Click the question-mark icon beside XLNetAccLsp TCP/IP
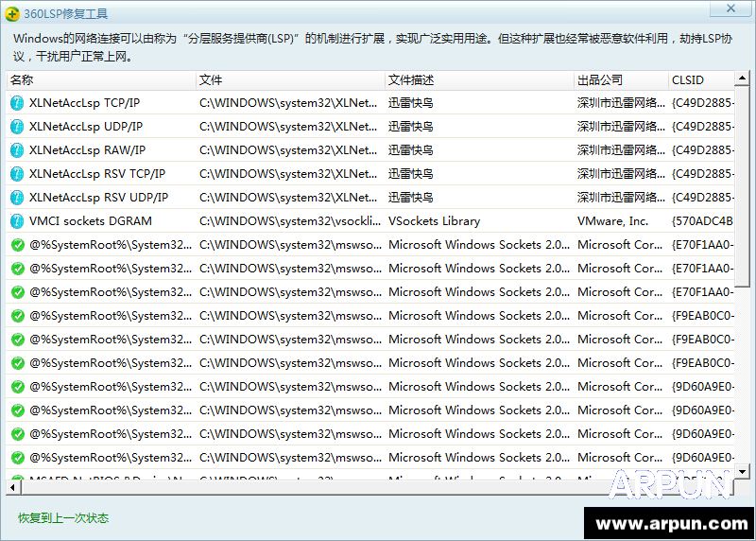The width and height of the screenshot is (756, 541). (17, 103)
